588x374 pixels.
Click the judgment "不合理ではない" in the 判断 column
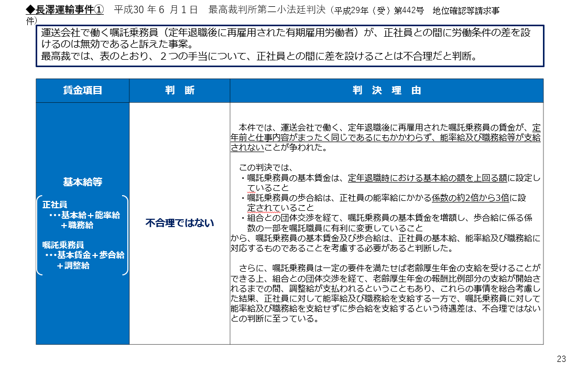180,223
